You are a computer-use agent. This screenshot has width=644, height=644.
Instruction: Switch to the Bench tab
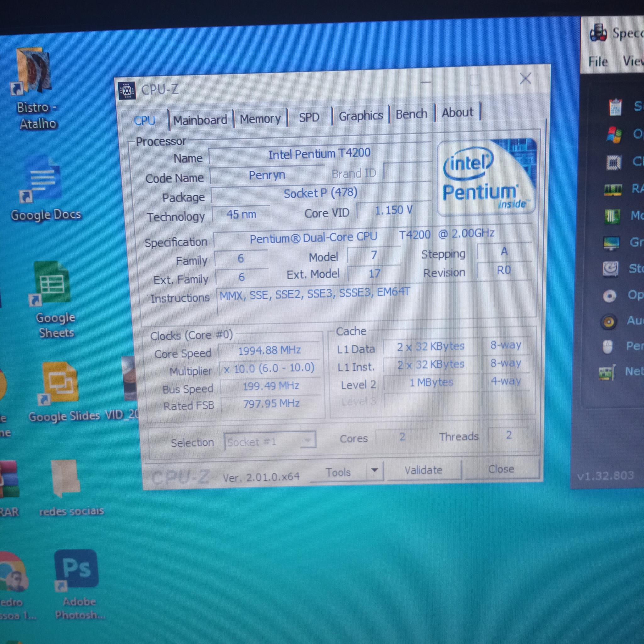[x=411, y=114]
